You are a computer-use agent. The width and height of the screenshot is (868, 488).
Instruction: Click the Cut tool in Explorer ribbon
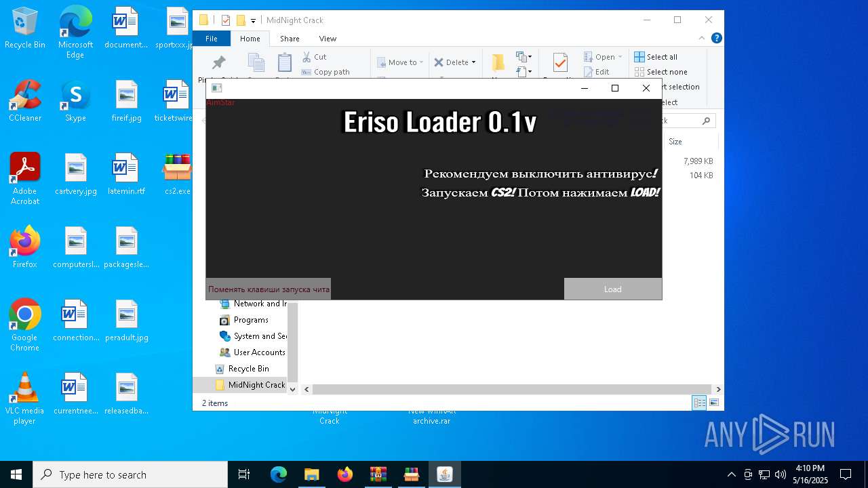click(314, 57)
